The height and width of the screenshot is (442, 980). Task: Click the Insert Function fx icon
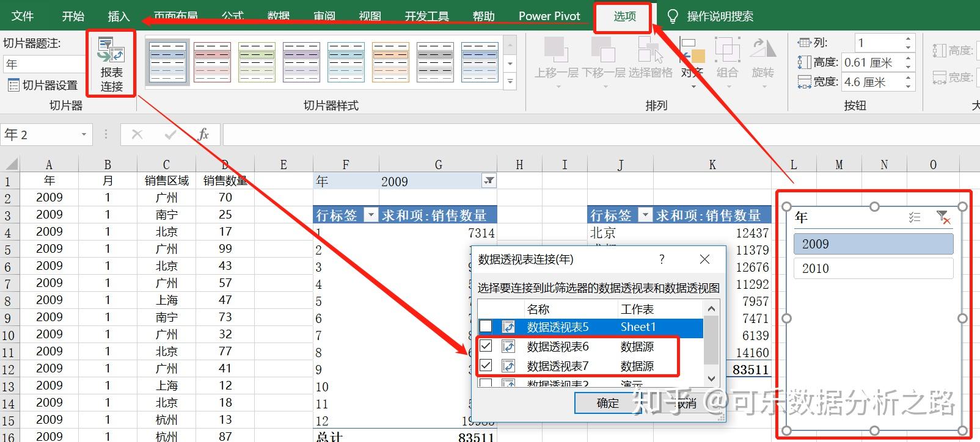point(203,134)
